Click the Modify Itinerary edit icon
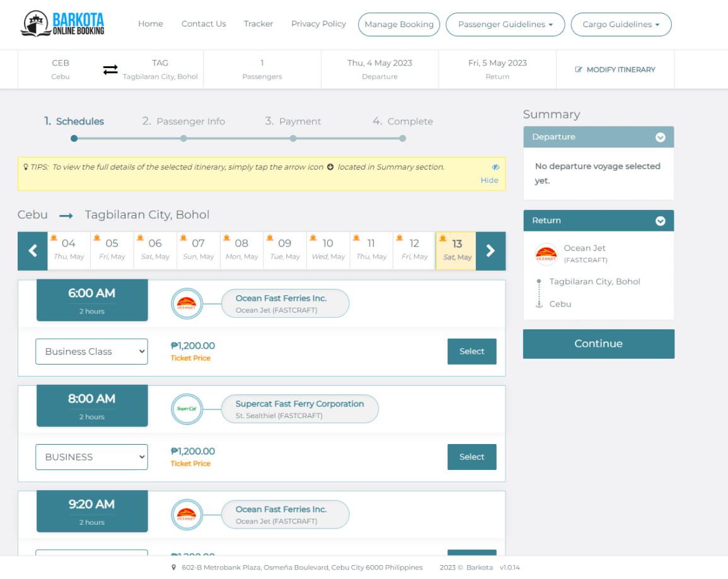The width and height of the screenshot is (728, 579). [579, 70]
